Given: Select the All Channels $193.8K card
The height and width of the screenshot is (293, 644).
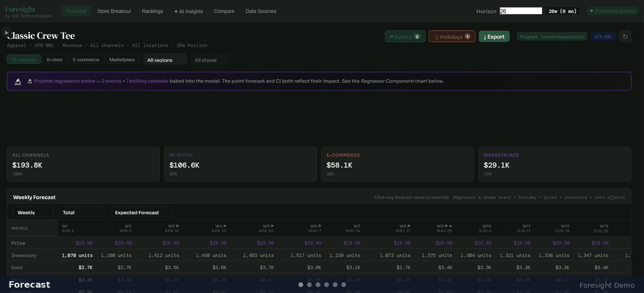Looking at the screenshot, I should [83, 164].
